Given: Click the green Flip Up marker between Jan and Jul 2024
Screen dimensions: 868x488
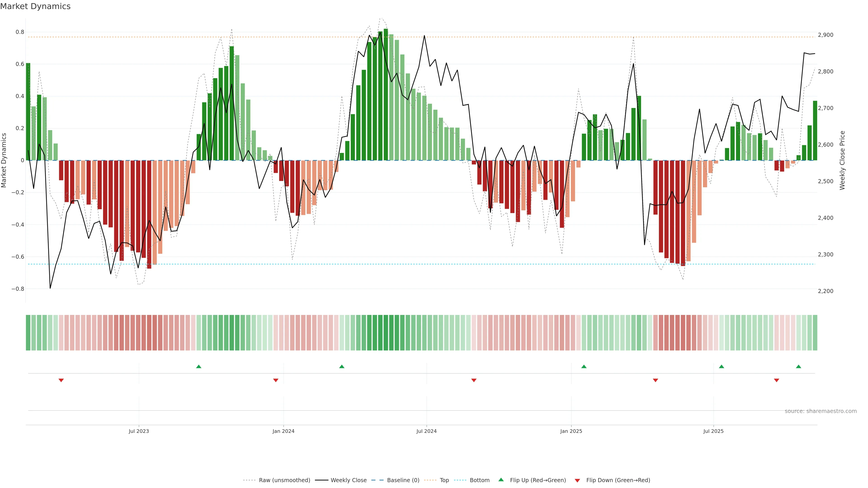Looking at the screenshot, I should 342,366.
